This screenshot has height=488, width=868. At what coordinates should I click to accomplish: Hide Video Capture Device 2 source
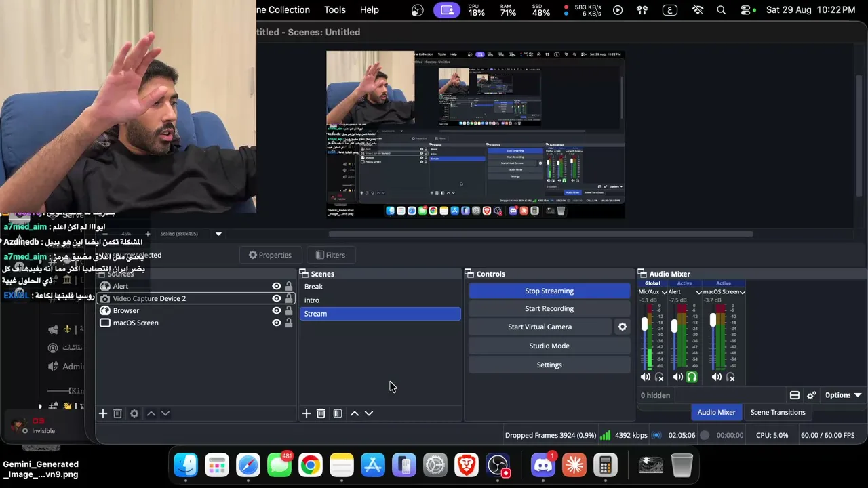click(x=276, y=299)
